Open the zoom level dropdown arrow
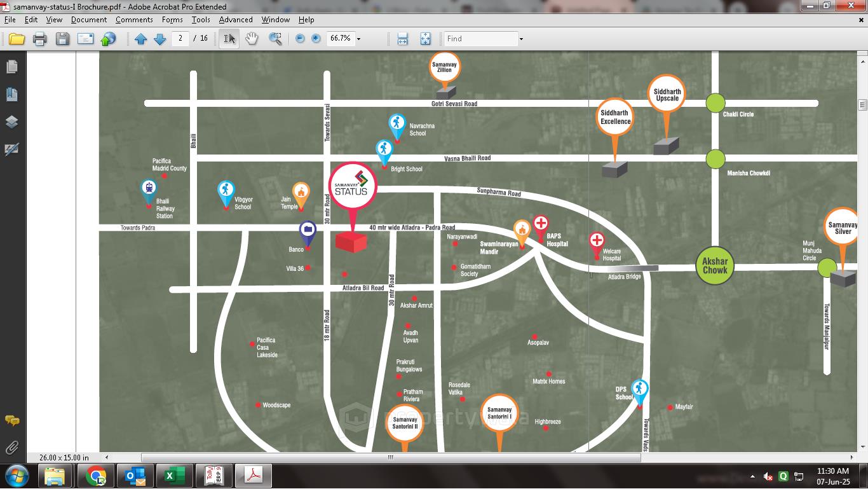 point(358,39)
